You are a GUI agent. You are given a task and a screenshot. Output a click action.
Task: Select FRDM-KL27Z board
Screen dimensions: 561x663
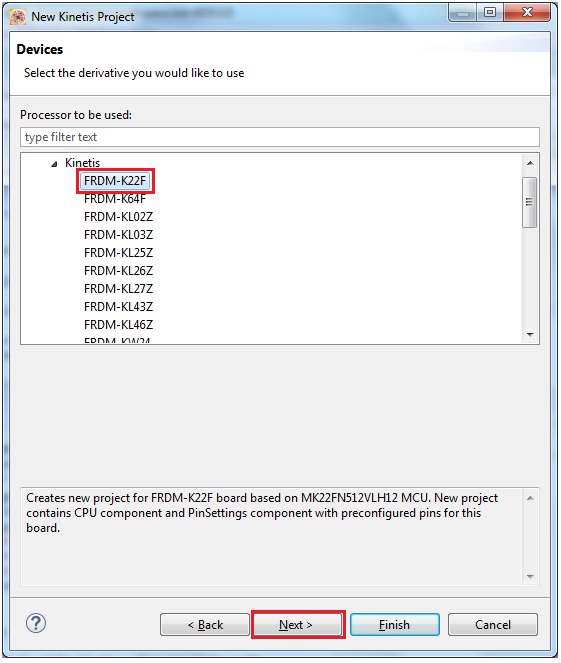(118, 289)
